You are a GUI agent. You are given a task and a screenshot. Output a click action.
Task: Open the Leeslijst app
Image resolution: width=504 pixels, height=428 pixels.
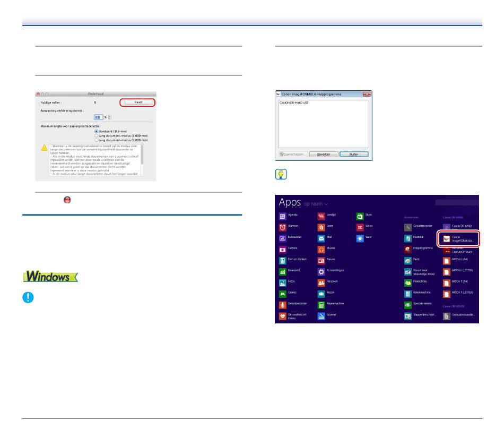point(327,216)
